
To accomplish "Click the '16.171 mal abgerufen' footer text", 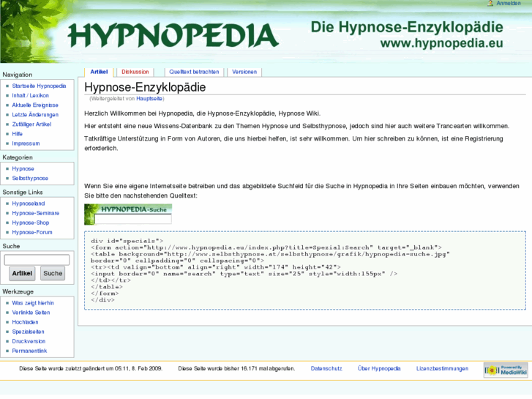I will 268,368.
